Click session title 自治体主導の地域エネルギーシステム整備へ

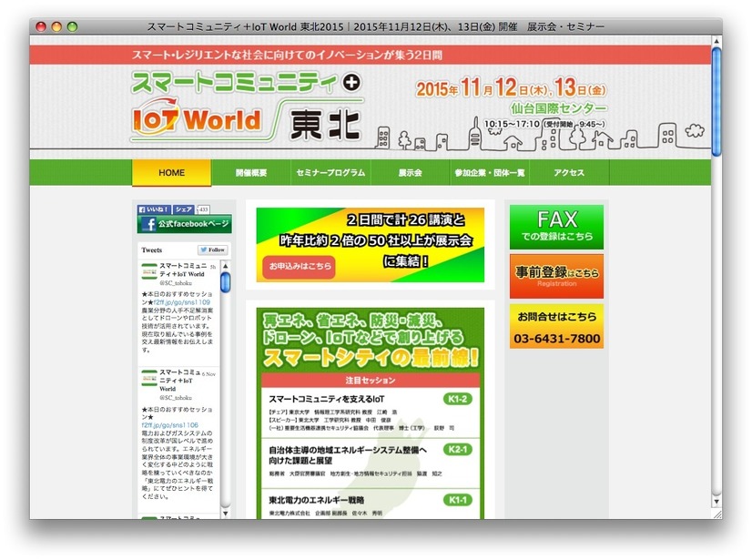tap(347, 450)
